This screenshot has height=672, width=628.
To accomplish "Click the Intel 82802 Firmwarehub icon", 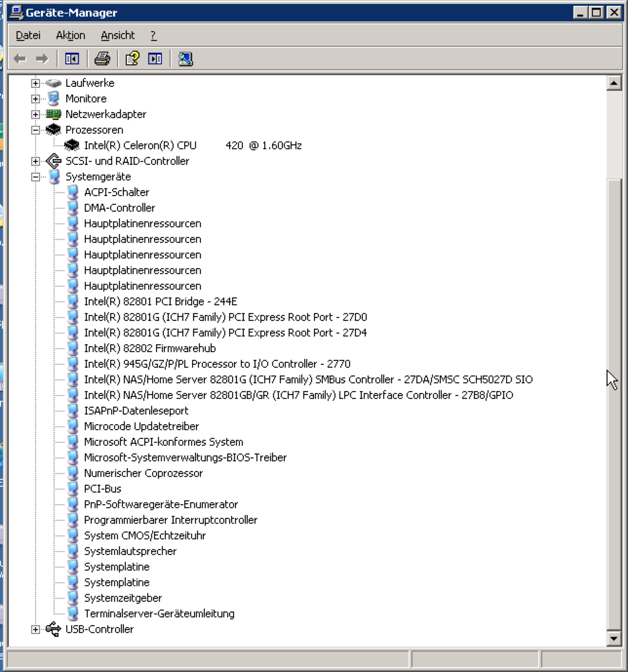I will [73, 348].
